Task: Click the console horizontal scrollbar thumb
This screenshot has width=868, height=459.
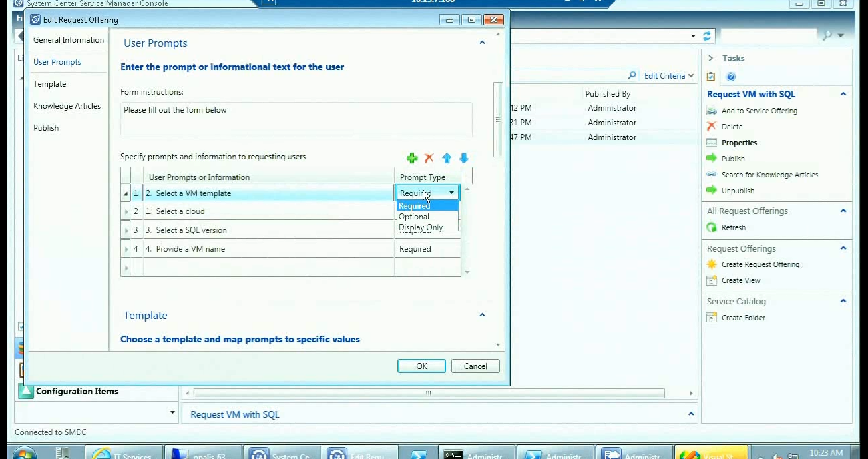Action: point(429,393)
